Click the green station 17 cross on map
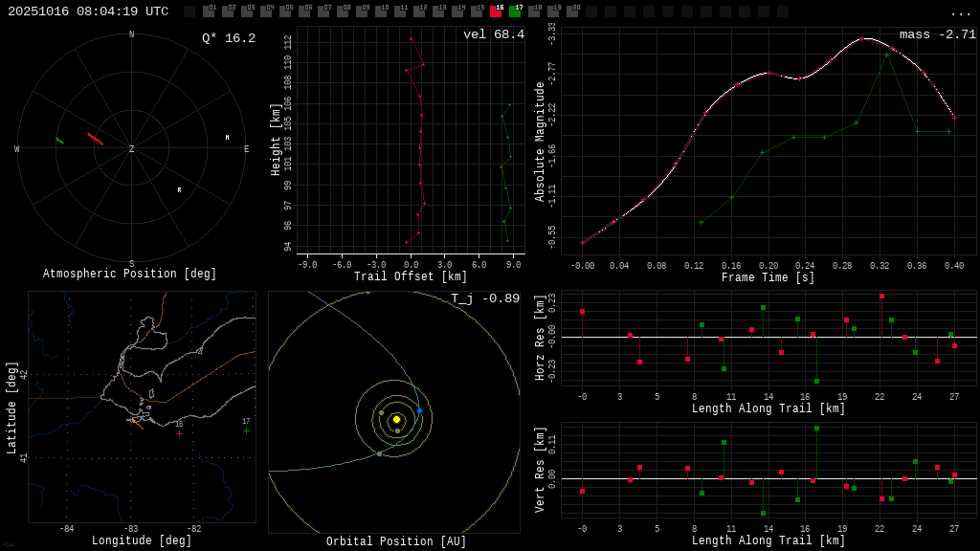 pyautogui.click(x=246, y=430)
